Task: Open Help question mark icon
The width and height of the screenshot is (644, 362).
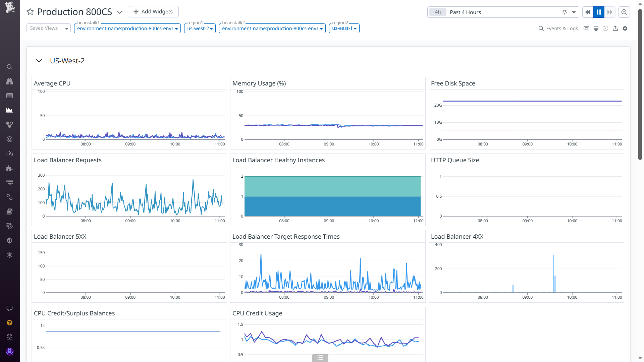Action: [10, 322]
